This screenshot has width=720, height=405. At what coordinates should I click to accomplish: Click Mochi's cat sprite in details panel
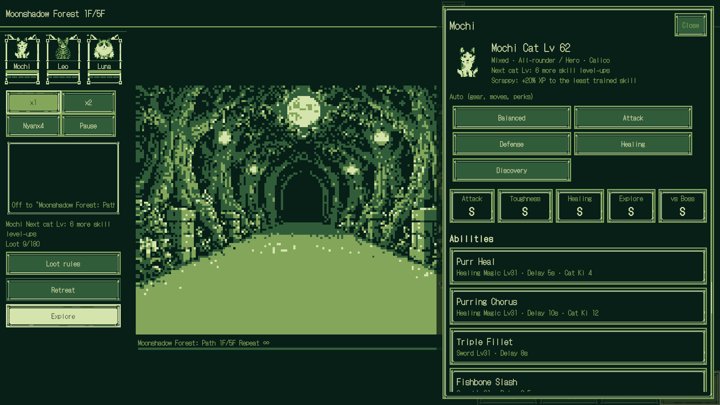pyautogui.click(x=467, y=62)
